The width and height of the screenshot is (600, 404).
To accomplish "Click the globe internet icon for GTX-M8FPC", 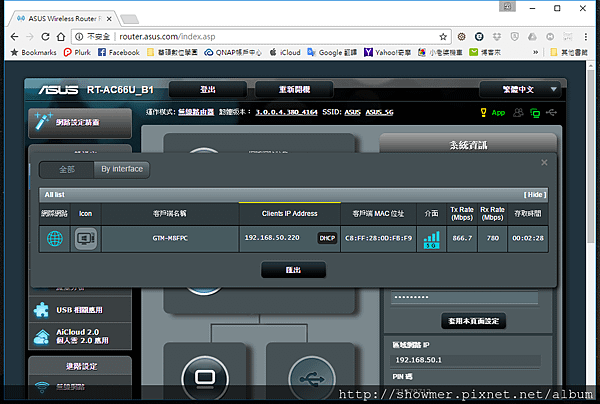I will point(55,238).
